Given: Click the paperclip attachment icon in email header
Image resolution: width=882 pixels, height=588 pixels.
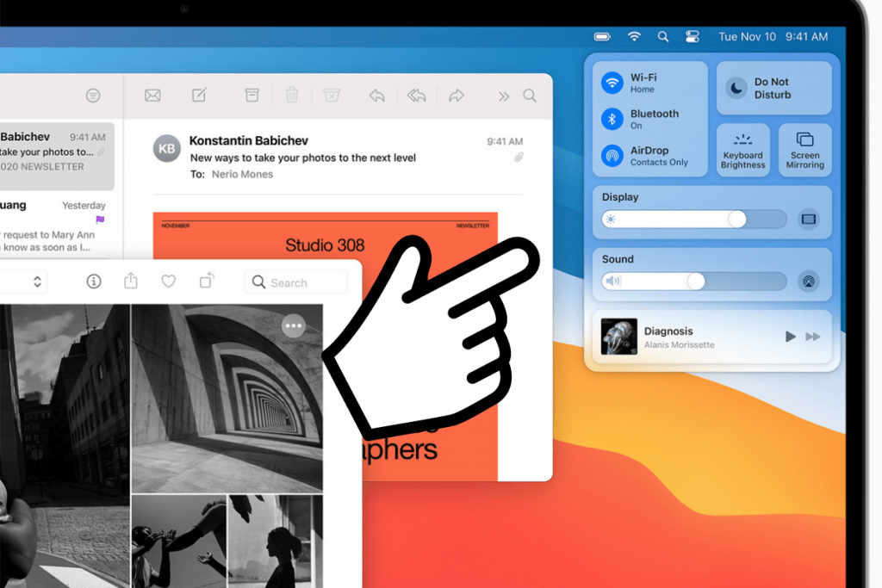Looking at the screenshot, I should pyautogui.click(x=519, y=158).
